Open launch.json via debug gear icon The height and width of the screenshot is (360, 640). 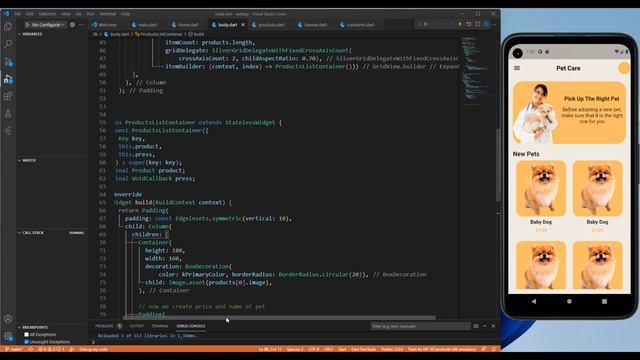click(x=72, y=25)
